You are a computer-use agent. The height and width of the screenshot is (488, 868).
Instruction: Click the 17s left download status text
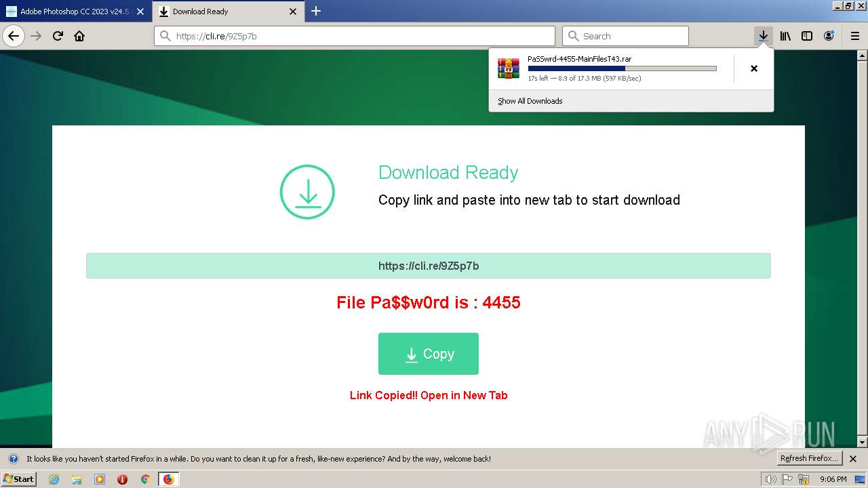coord(585,79)
